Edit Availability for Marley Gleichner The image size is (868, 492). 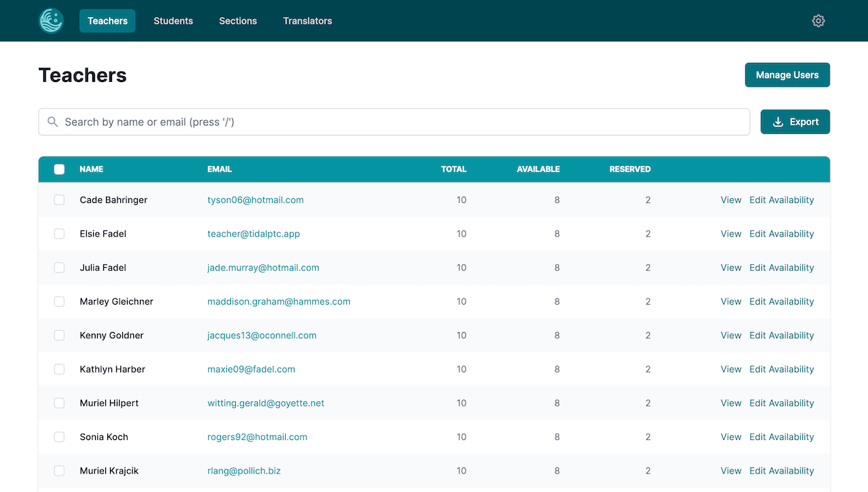pos(781,301)
